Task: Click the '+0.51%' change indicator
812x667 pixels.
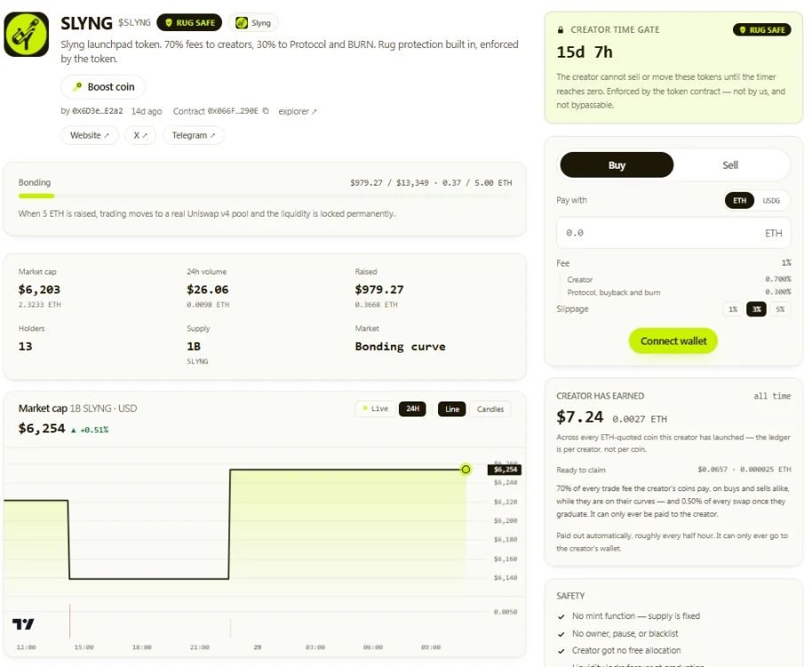Action: coord(90,430)
